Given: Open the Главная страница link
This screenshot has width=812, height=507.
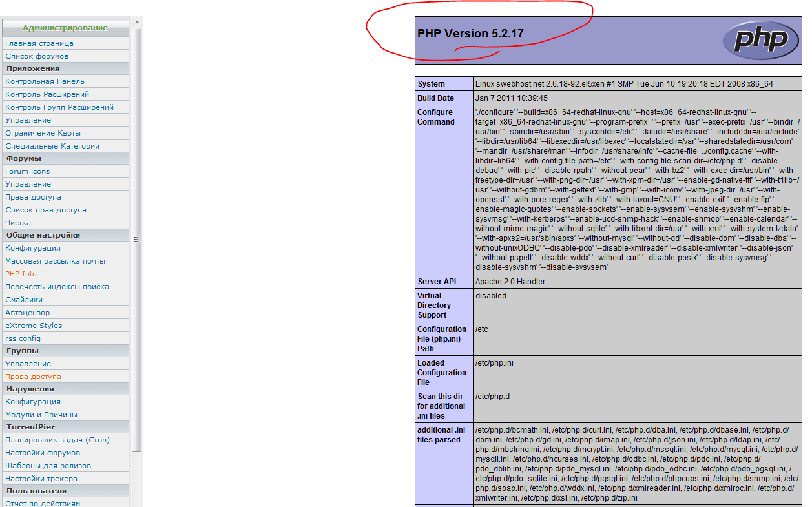Looking at the screenshot, I should (39, 43).
